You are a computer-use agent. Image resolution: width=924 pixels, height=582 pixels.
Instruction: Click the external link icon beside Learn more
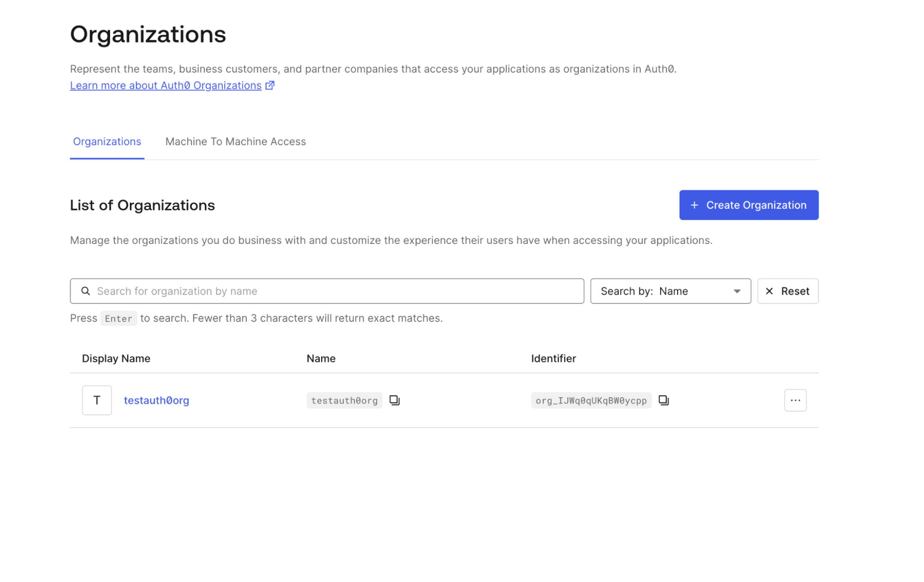[x=270, y=85]
